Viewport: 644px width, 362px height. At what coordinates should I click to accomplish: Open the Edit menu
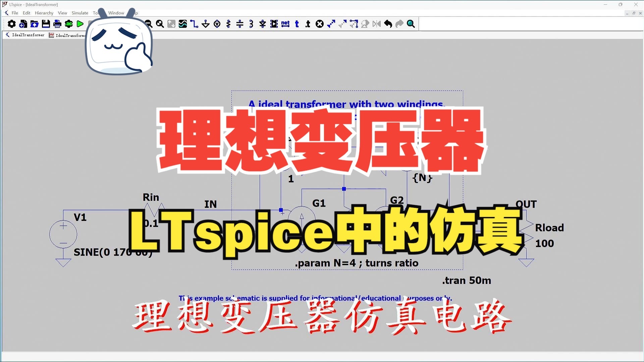coord(26,13)
